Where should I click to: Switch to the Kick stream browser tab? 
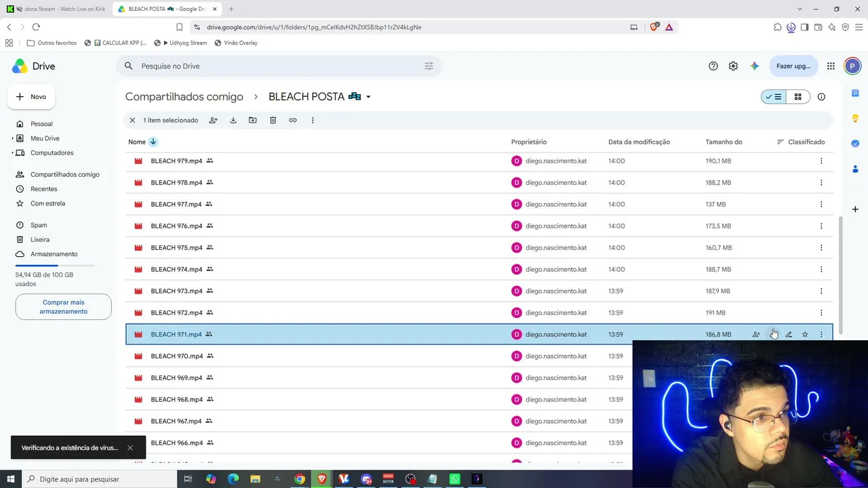pyautogui.click(x=57, y=9)
